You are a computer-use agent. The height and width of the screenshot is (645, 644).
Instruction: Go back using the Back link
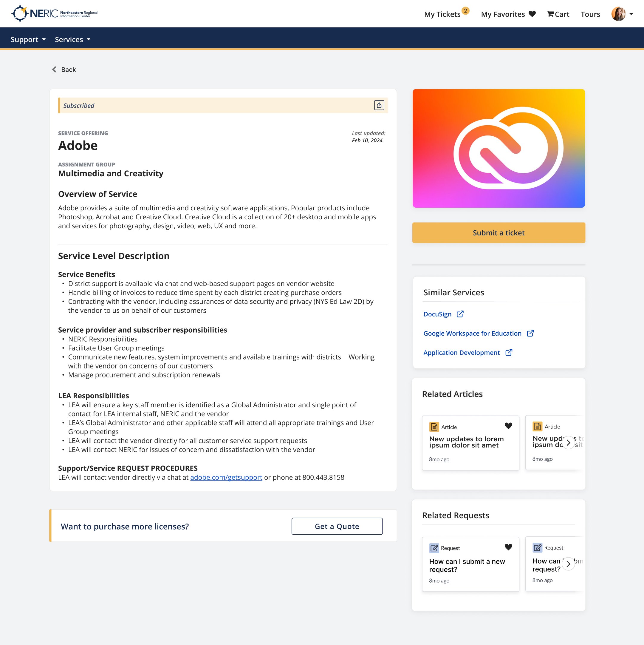(x=64, y=70)
